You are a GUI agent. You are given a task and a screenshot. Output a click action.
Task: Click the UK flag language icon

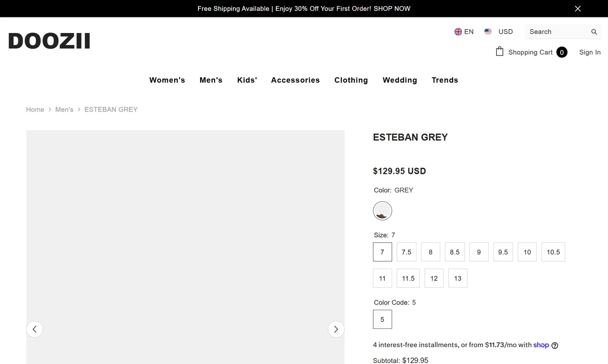point(458,32)
